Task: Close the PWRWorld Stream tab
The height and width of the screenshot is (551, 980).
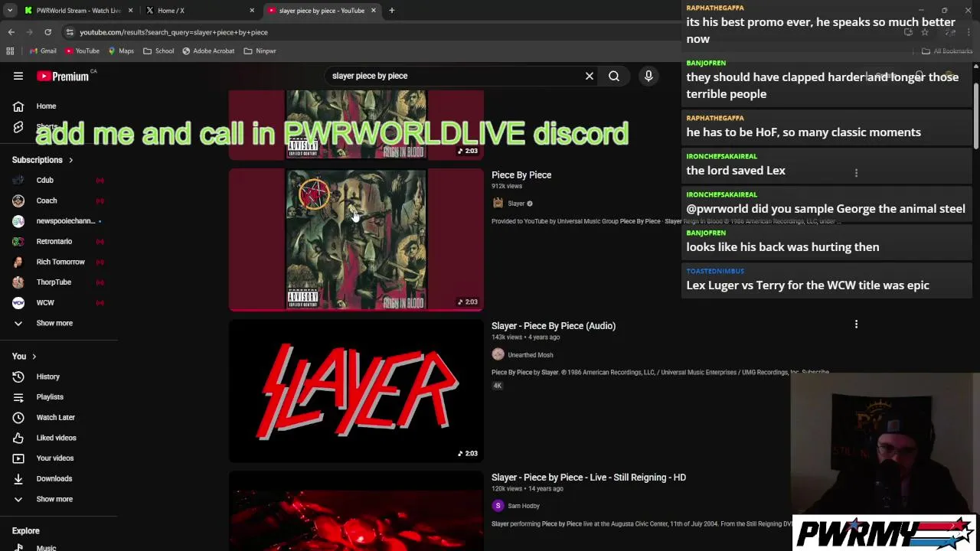Action: pyautogui.click(x=130, y=11)
